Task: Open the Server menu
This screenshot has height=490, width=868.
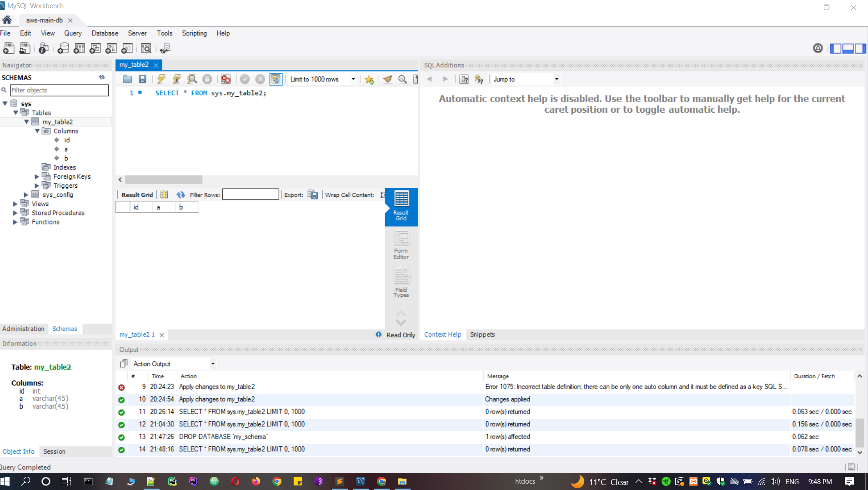Action: pyautogui.click(x=137, y=33)
